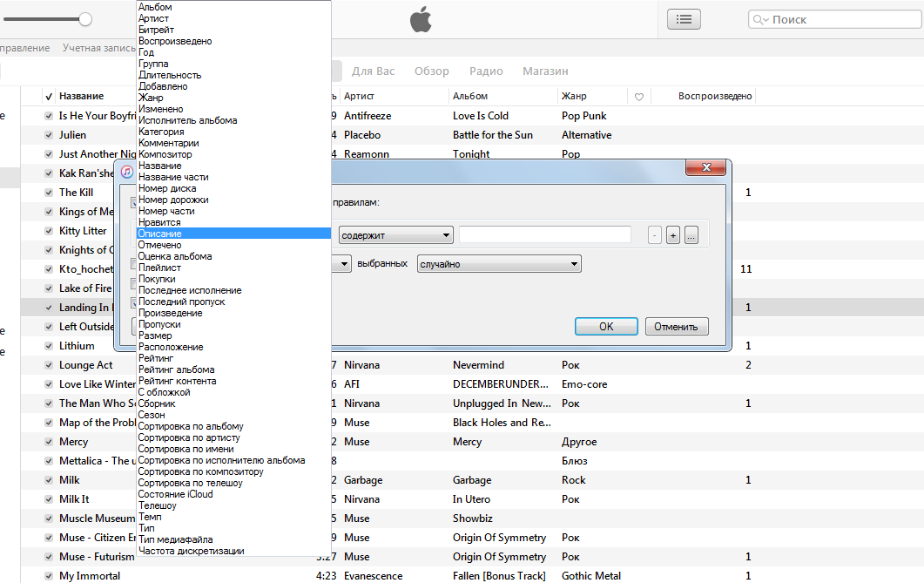This screenshot has width=924, height=583.
Task: Uncheck the Lithium track checkbox
Action: [x=49, y=346]
